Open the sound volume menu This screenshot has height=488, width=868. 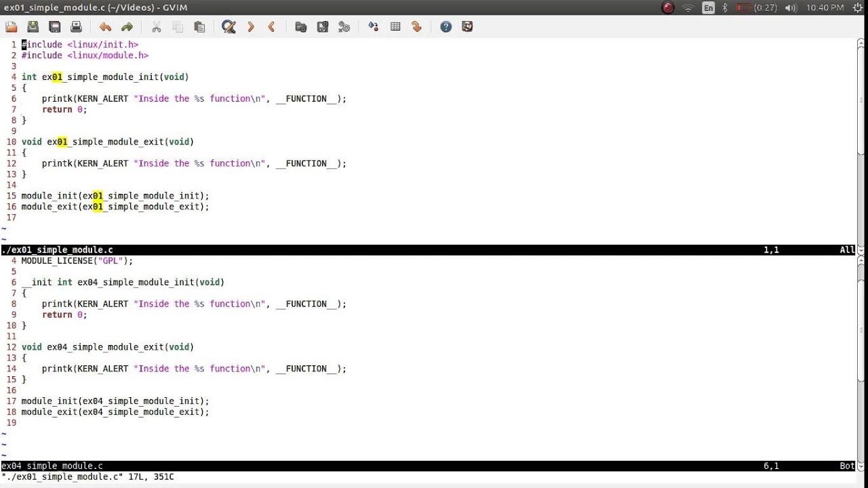[x=791, y=7]
